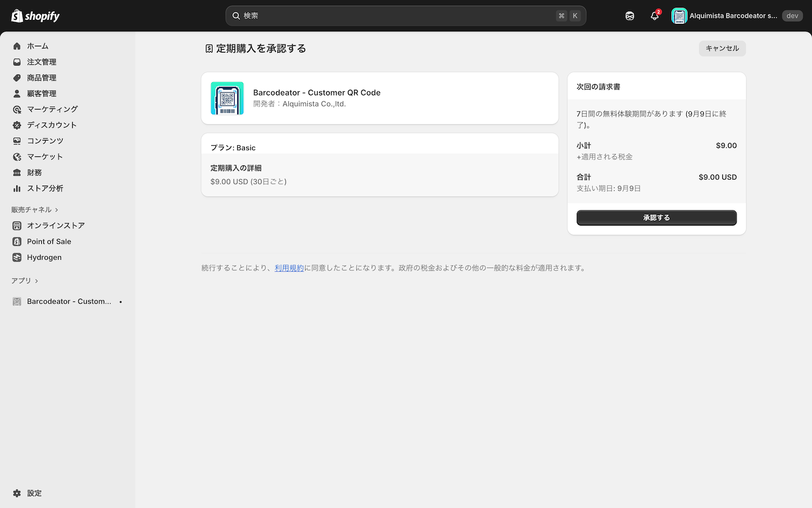Select オンラインストア sales channel
This screenshot has width=812, height=508.
[x=56, y=226]
